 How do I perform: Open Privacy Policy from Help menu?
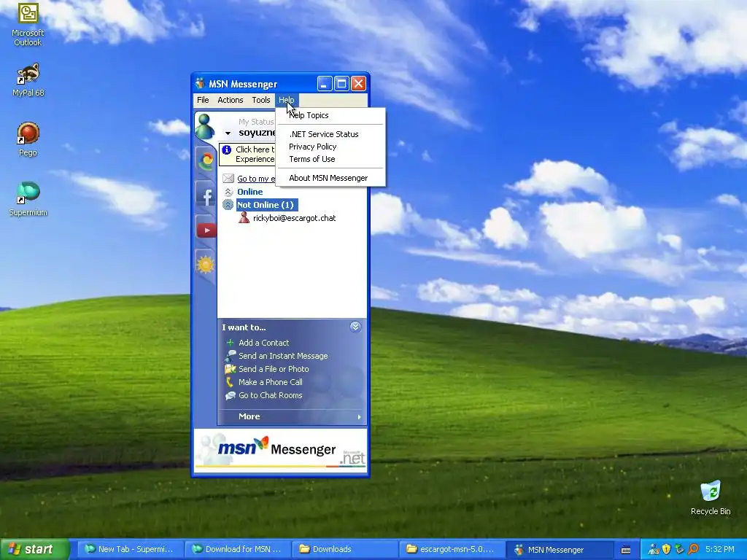(330, 147)
